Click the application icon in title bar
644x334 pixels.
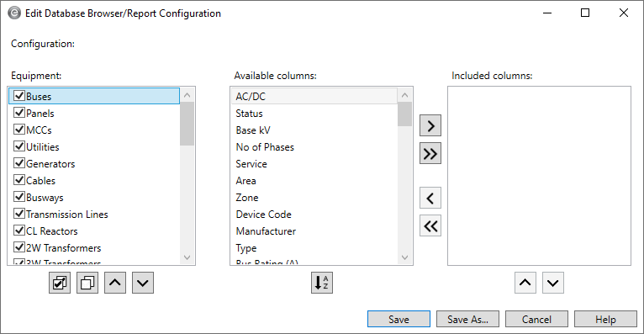point(14,13)
